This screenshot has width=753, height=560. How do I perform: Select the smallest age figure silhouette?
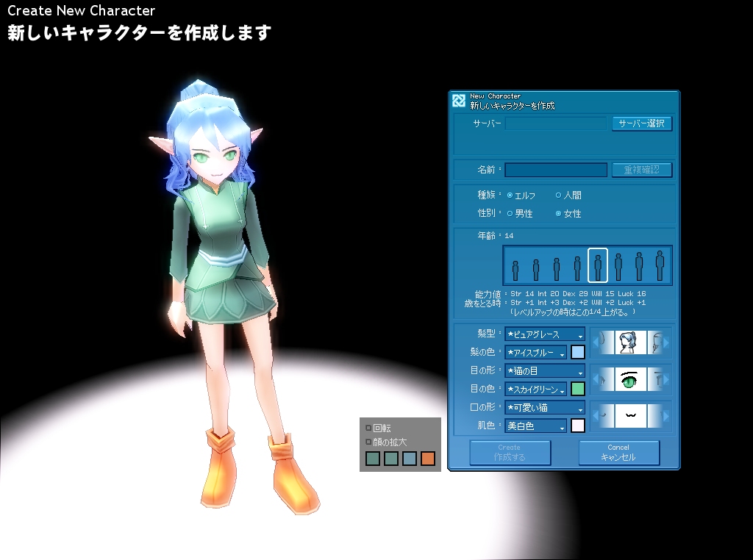coord(515,270)
